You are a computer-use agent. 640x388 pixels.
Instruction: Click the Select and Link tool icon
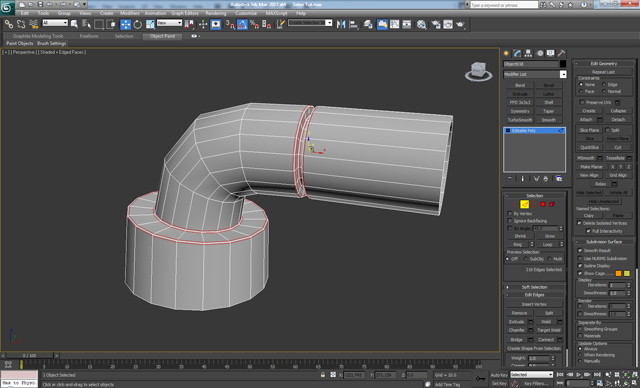pos(9,24)
